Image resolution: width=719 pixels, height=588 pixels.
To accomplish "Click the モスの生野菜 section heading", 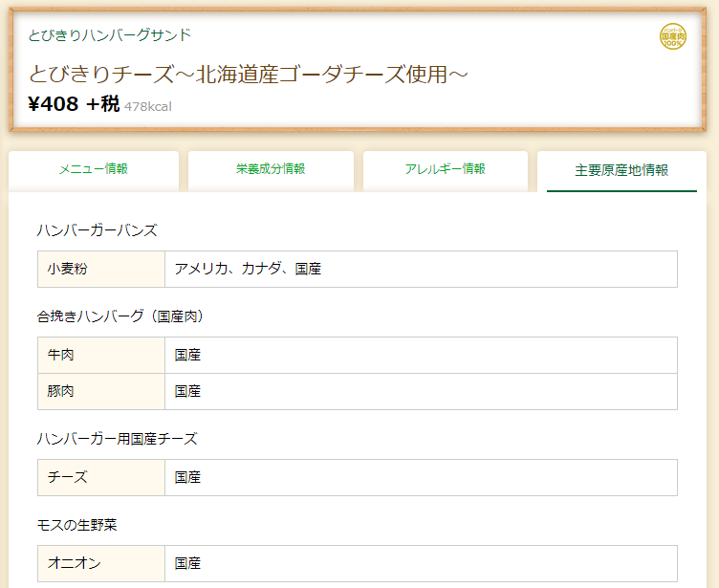I will [x=77, y=525].
